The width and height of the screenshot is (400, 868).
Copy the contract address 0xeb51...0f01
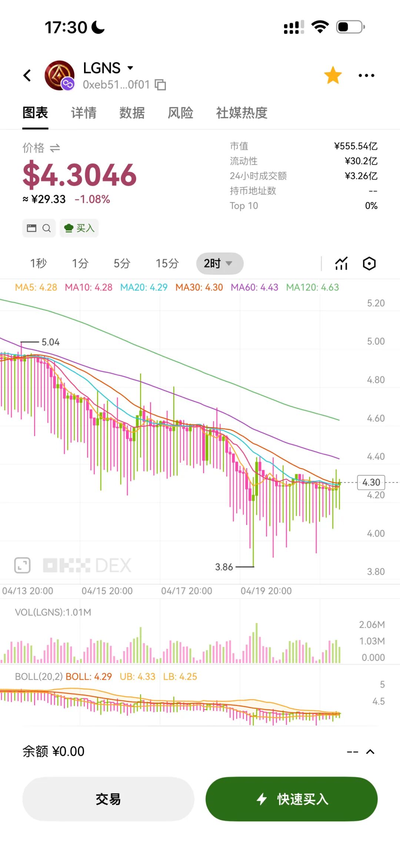tap(160, 85)
